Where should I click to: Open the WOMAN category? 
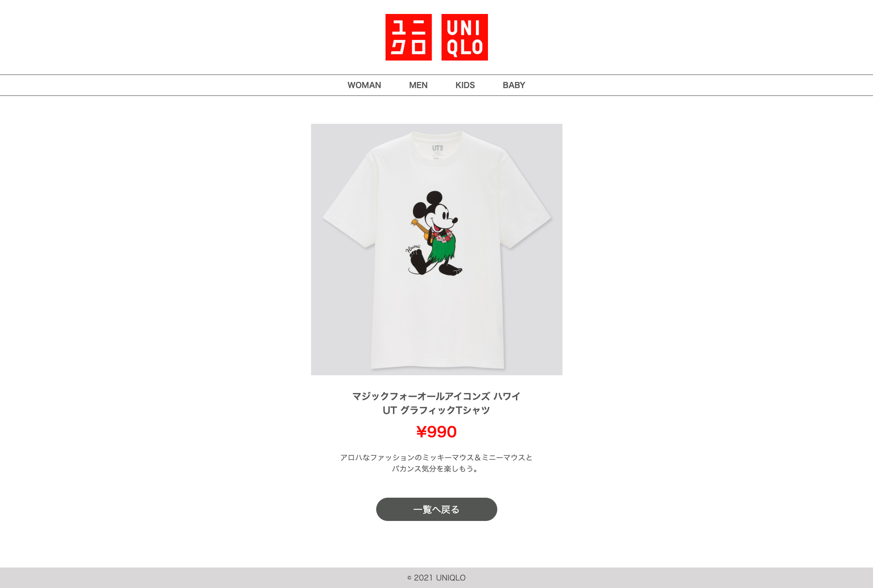pyautogui.click(x=364, y=85)
